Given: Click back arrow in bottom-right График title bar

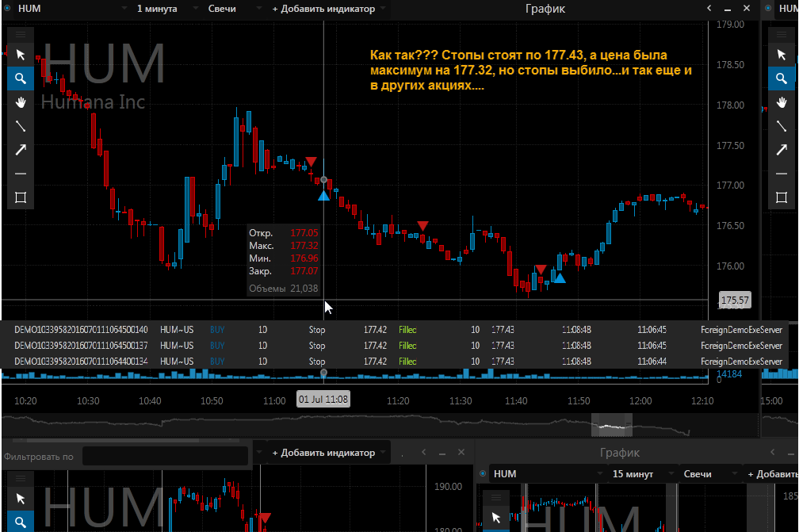Looking at the screenshot, I should pos(773,452).
